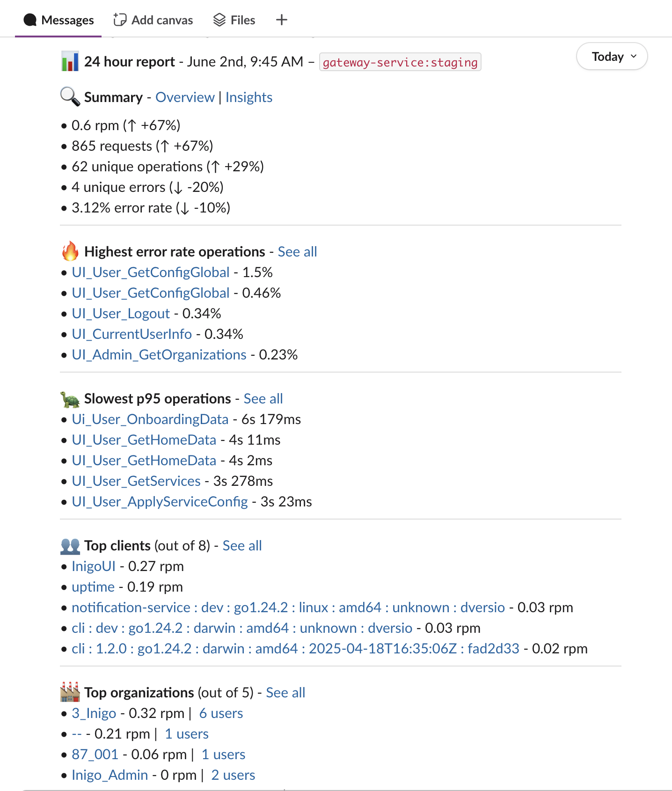Click the Top clients people icon
This screenshot has width=672, height=791.
coord(70,546)
